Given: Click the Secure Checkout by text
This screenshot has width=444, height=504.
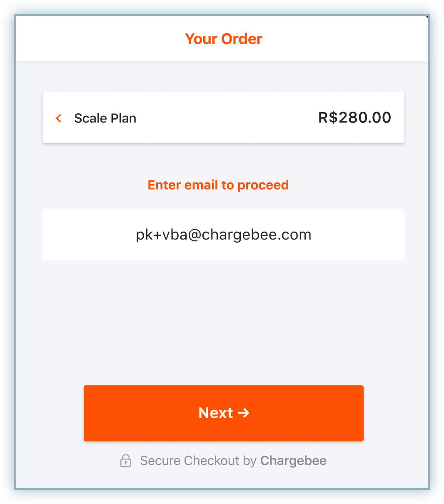Looking at the screenshot, I should pos(198,461).
